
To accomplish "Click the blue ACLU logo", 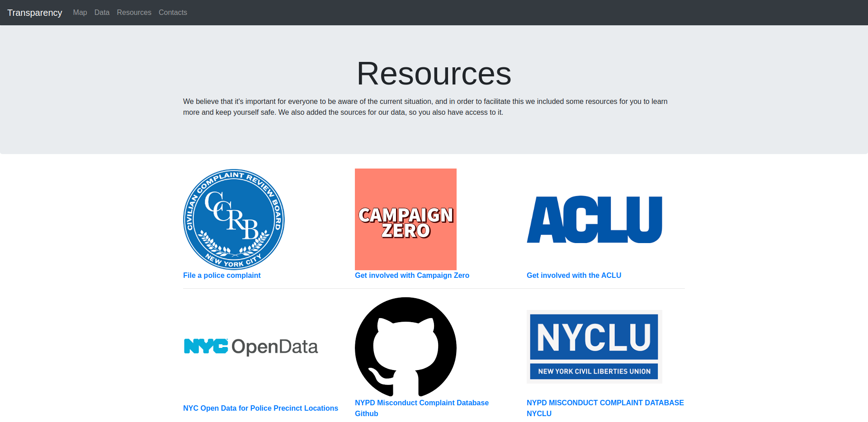I will (594, 219).
